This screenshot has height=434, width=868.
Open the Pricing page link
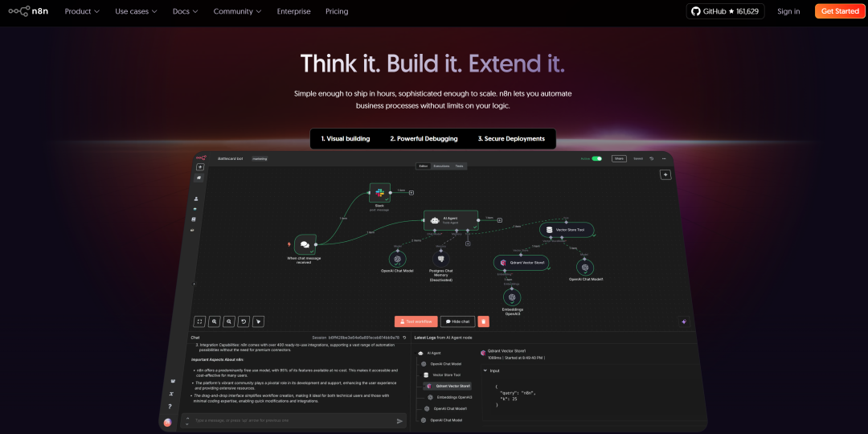337,11
